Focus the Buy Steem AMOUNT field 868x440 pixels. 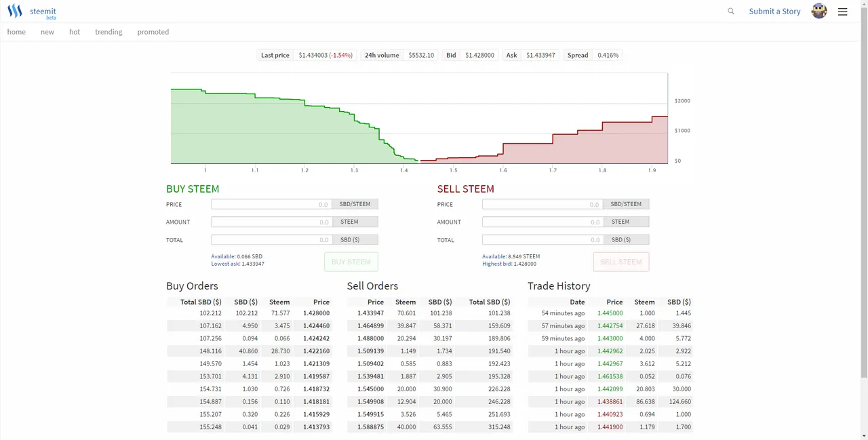pos(271,222)
